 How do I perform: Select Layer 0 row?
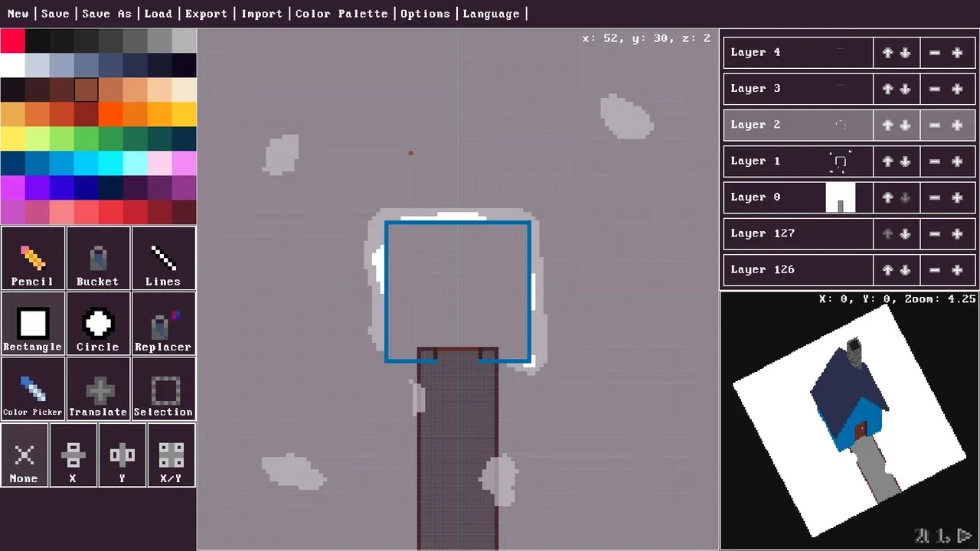click(798, 197)
